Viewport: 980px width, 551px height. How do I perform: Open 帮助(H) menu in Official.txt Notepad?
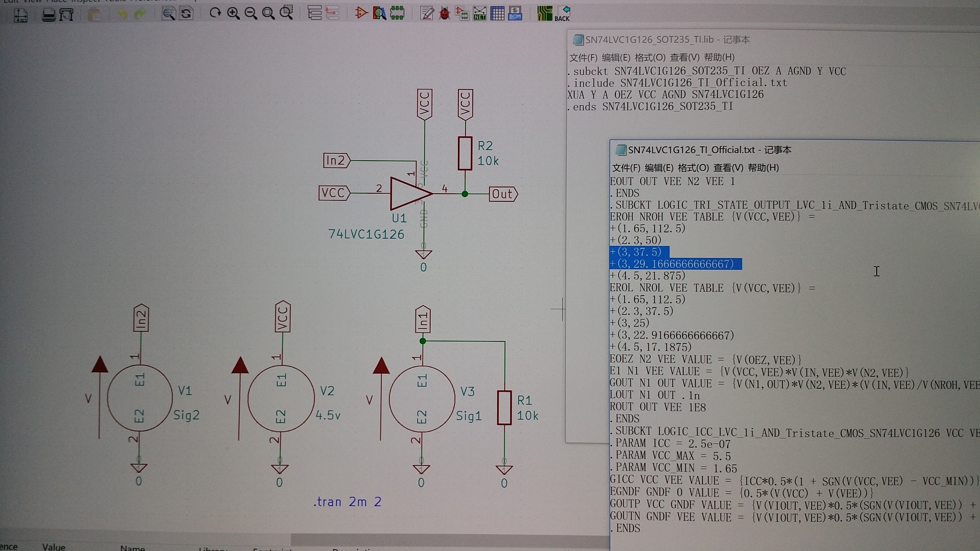pyautogui.click(x=763, y=168)
